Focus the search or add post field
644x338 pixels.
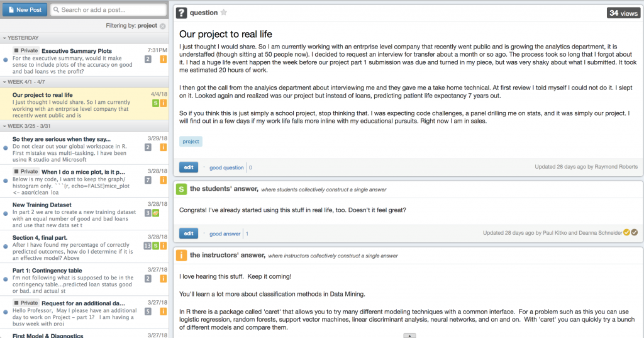tap(108, 9)
